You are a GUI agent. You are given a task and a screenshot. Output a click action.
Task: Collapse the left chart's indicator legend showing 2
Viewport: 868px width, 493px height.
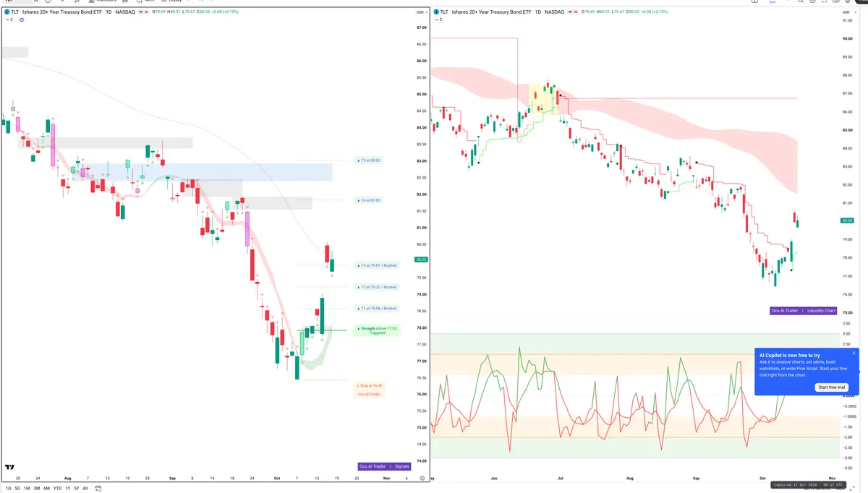pos(8,20)
